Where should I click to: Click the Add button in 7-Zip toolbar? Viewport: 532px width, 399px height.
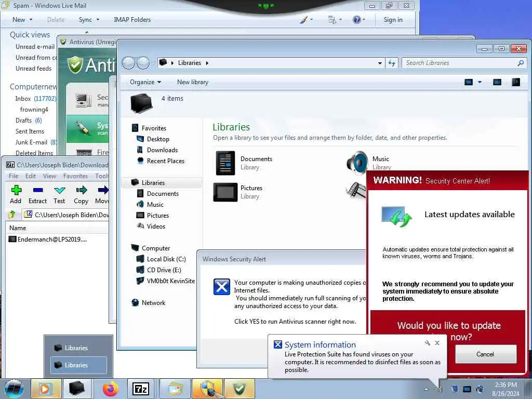[16, 194]
